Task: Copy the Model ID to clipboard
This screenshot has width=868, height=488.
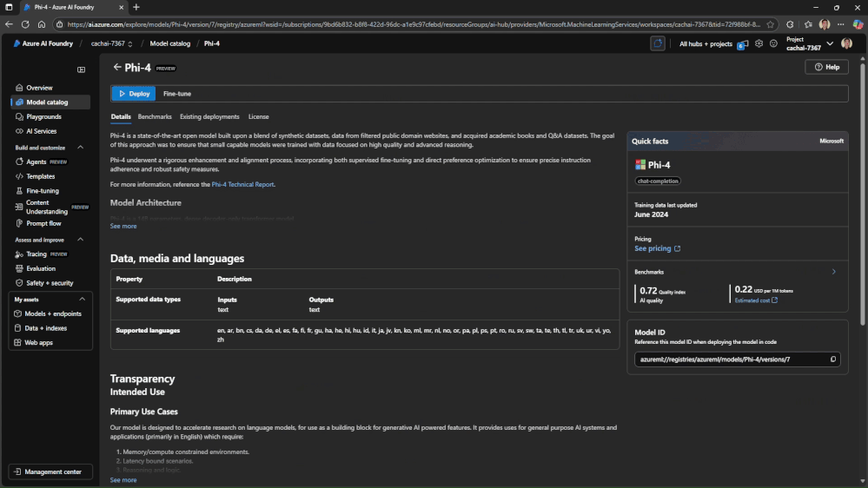Action: (x=832, y=359)
